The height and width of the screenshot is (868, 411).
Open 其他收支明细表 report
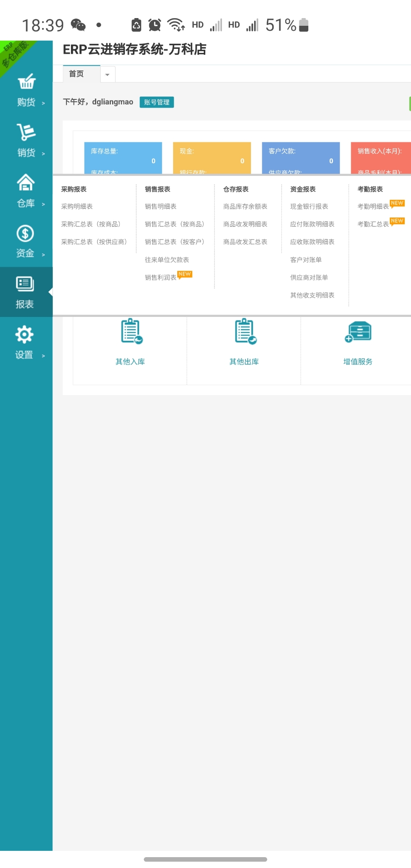pyautogui.click(x=312, y=295)
